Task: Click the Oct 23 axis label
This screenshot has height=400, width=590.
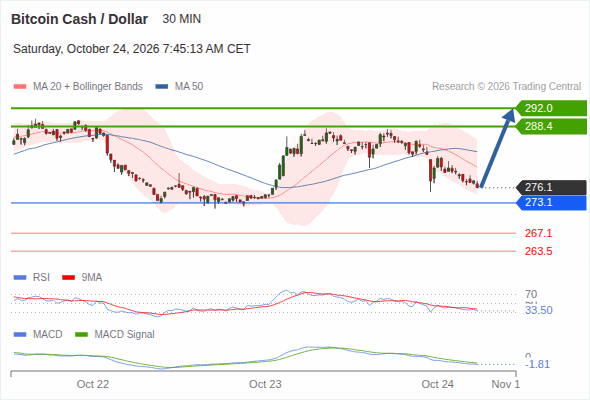Action: click(x=265, y=384)
